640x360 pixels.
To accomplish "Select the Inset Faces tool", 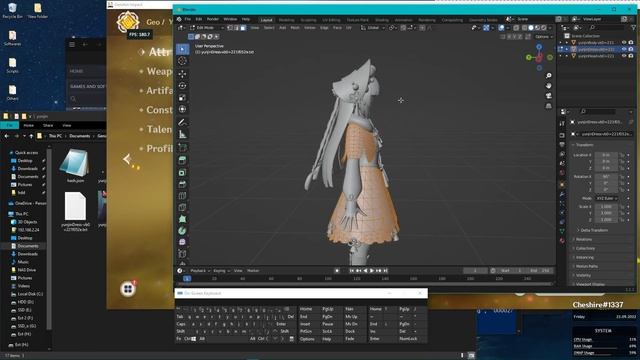I will click(182, 173).
